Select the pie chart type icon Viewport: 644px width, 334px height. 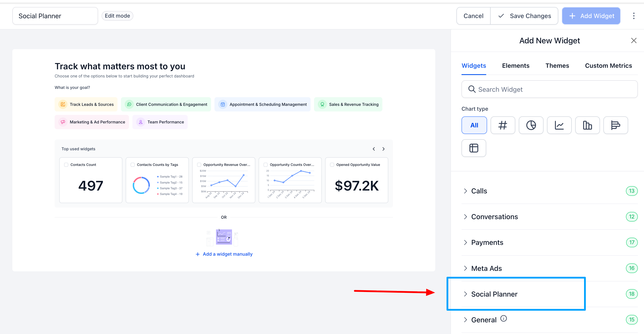(531, 125)
